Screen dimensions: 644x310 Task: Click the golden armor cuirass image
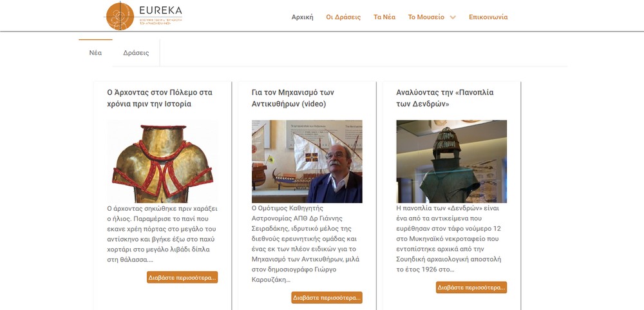tap(163, 162)
